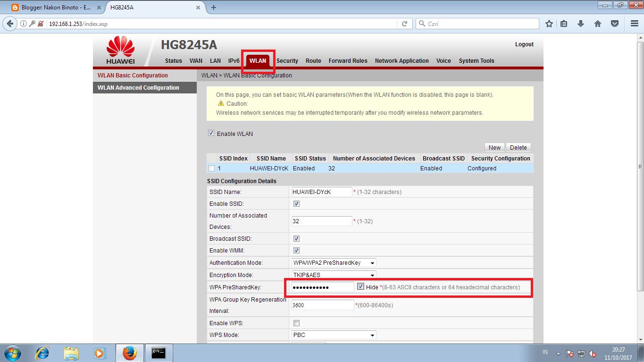Click the Huawei logo
This screenshot has width=644, height=362.
coord(121,51)
